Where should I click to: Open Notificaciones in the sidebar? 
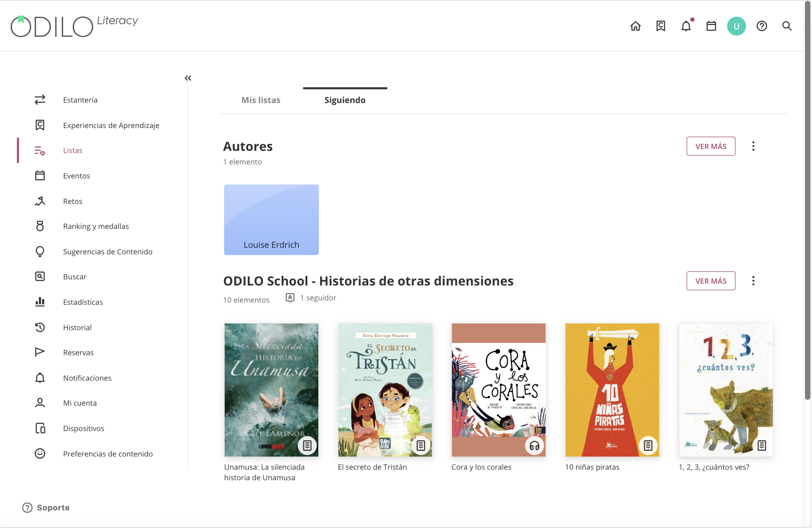[87, 378]
